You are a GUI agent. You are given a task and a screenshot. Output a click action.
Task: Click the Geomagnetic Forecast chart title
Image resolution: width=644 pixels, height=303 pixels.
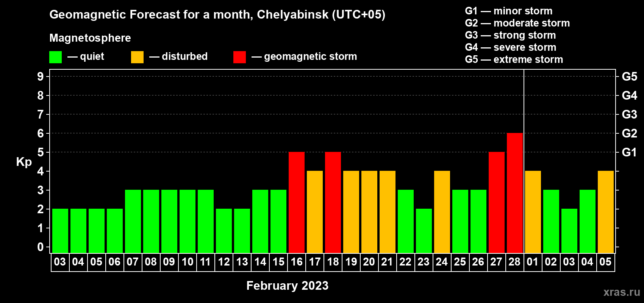tap(217, 15)
